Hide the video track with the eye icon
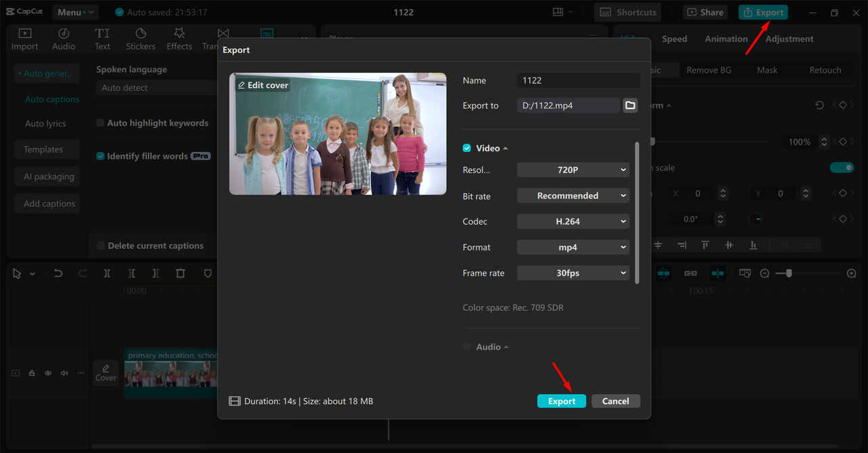 click(x=48, y=373)
